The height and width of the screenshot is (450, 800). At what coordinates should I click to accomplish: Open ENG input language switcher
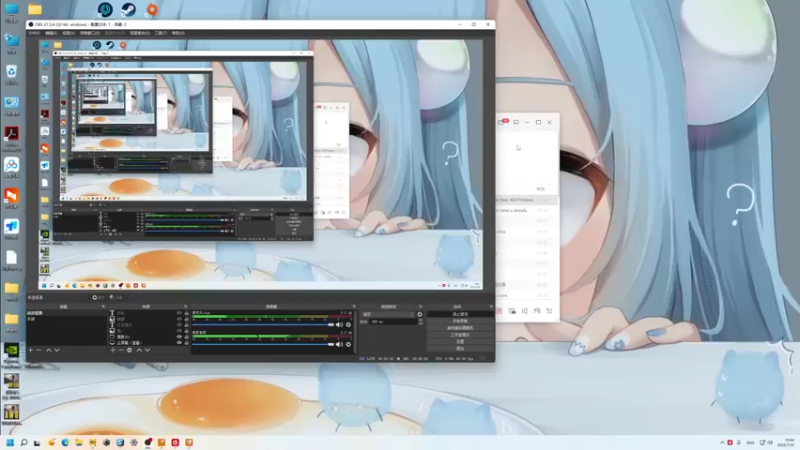point(750,442)
